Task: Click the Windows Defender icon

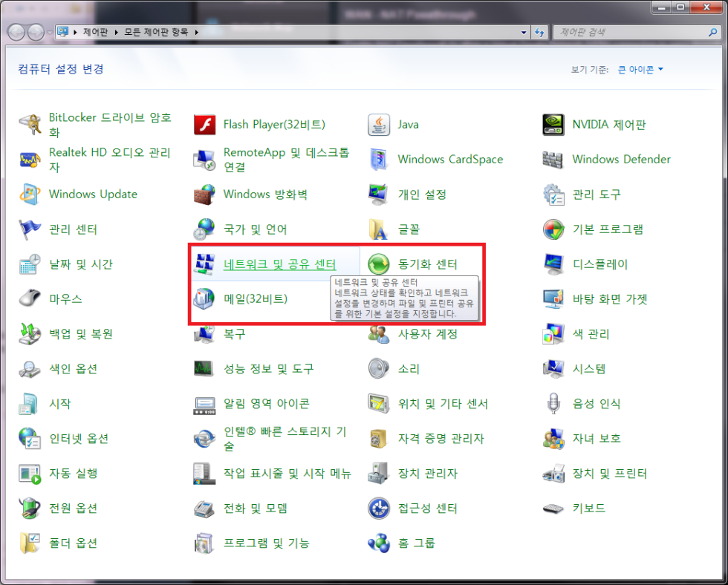Action: click(x=553, y=160)
